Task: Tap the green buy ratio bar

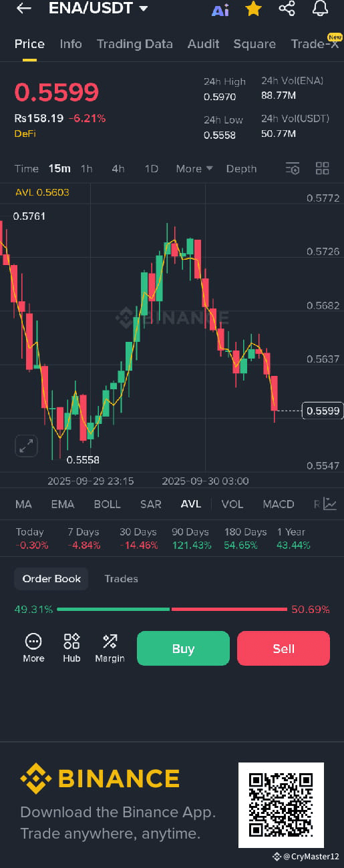Action: click(x=113, y=610)
